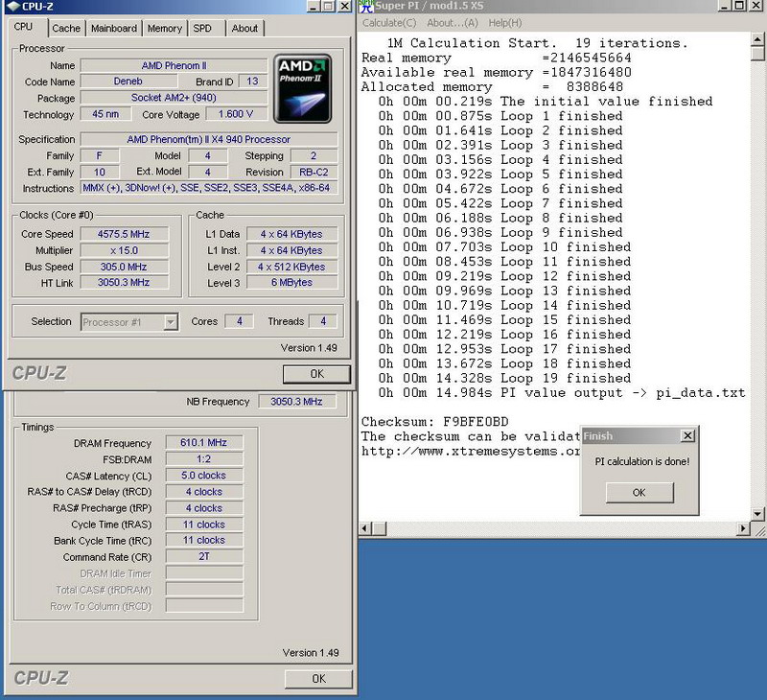The height and width of the screenshot is (700, 767).
Task: Click the FSB:DRAM value 1:2
Action: [x=204, y=459]
